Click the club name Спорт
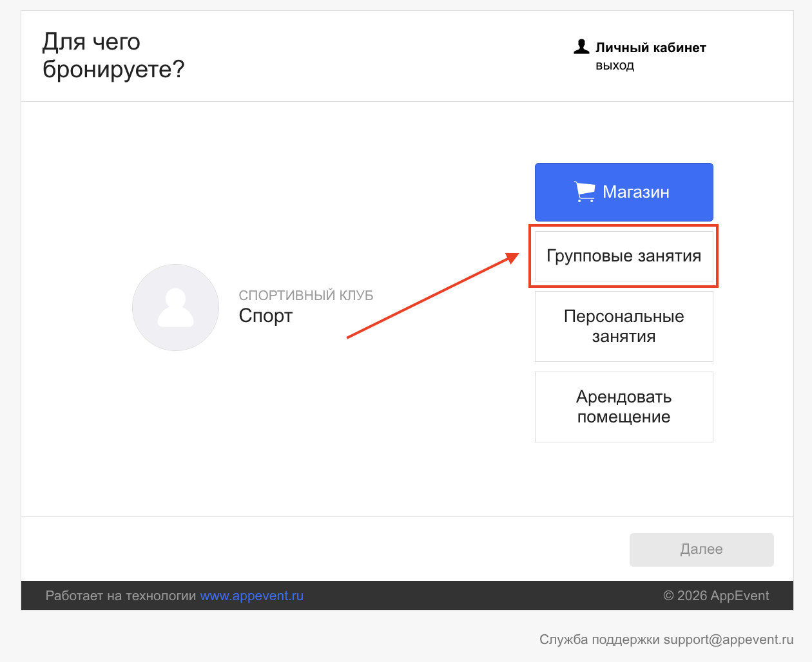Viewport: 812px width, 662px height. point(266,316)
